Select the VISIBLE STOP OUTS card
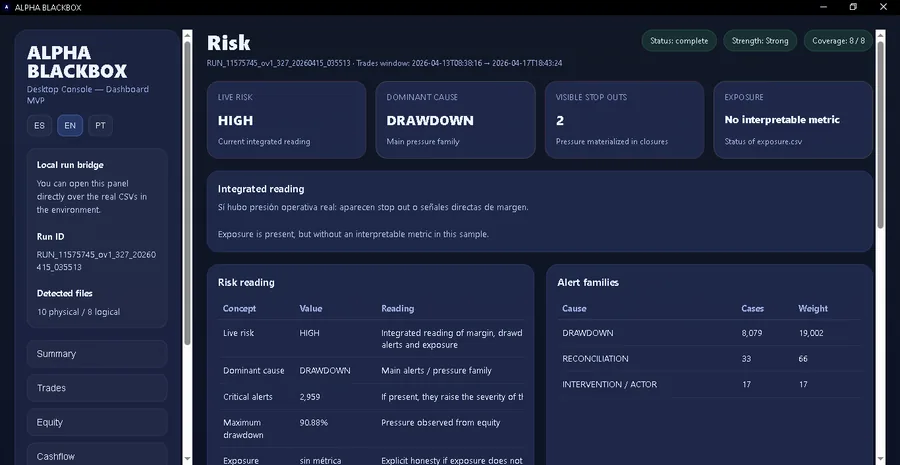This screenshot has width=900, height=465. [624, 120]
